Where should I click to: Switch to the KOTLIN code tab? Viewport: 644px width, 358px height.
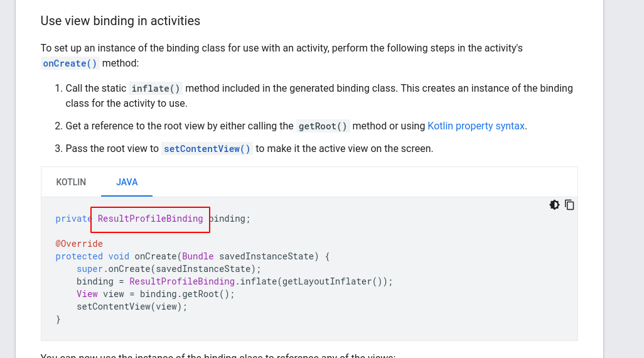71,182
